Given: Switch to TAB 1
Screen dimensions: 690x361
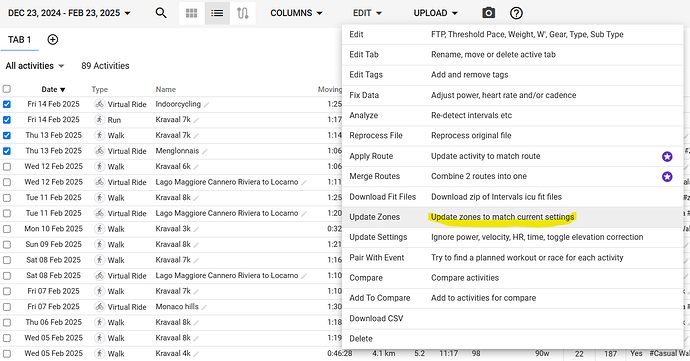Looking at the screenshot, I should coord(19,40).
